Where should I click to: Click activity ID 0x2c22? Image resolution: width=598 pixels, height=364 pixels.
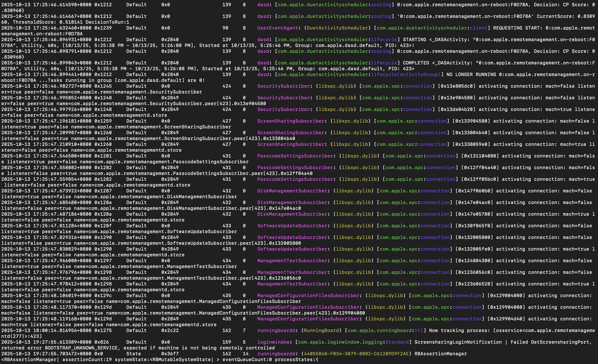click(x=170, y=330)
